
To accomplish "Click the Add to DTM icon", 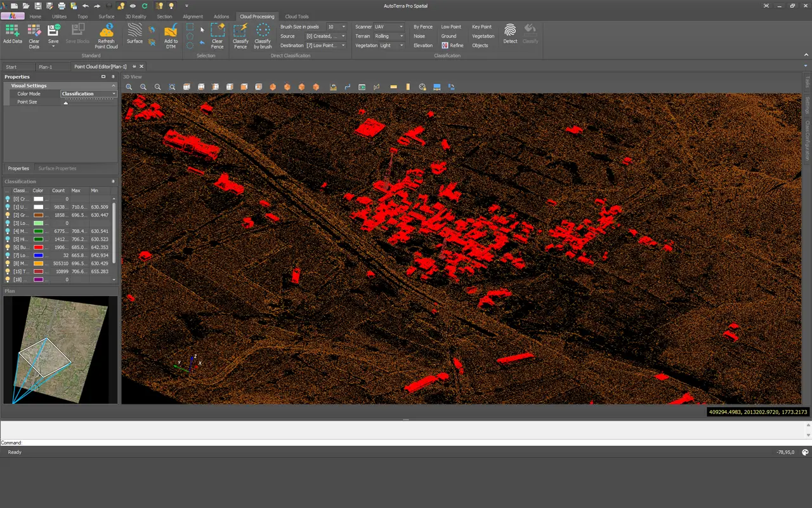I will 171,36.
